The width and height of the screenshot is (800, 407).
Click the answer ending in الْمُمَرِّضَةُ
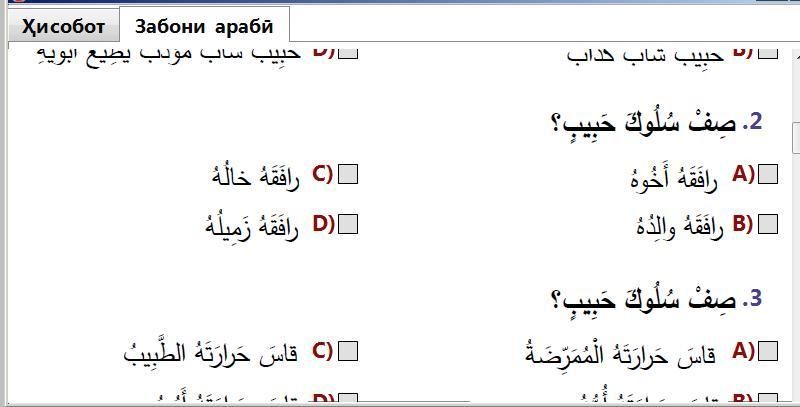(620, 353)
